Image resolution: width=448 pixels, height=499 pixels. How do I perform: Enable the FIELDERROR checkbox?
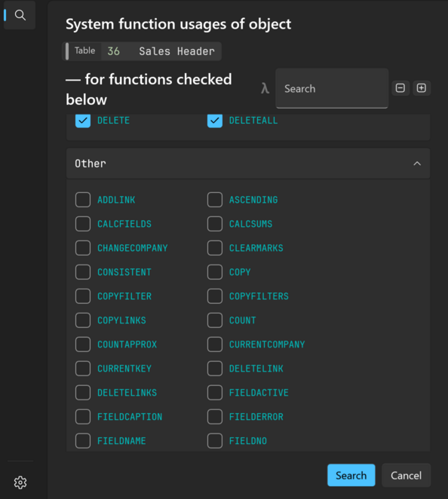(x=215, y=417)
